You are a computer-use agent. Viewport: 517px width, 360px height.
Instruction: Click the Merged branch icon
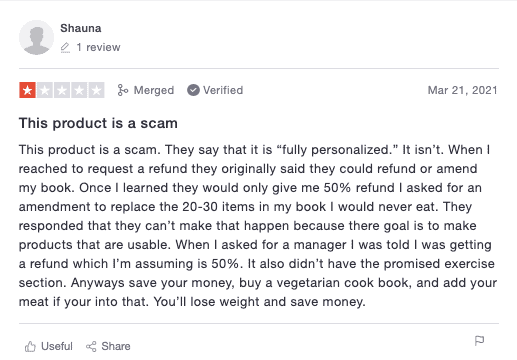click(x=122, y=90)
